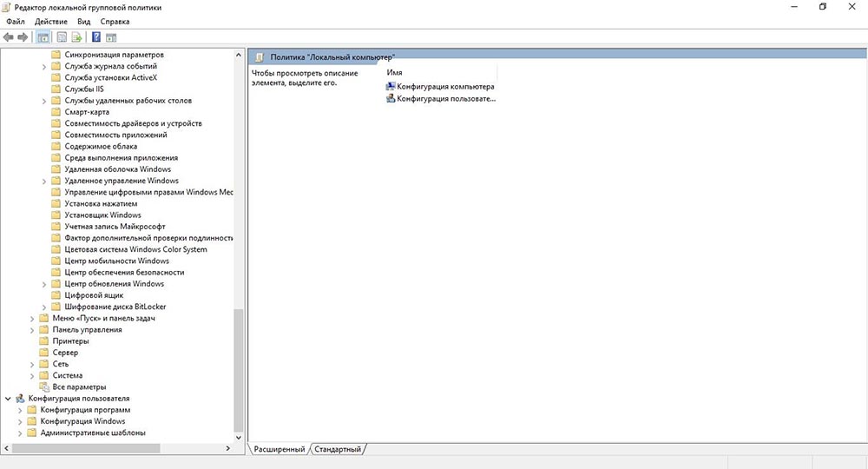Image resolution: width=868 pixels, height=469 pixels.
Task: Expand the Центр обновления Windows folder
Action: (44, 284)
